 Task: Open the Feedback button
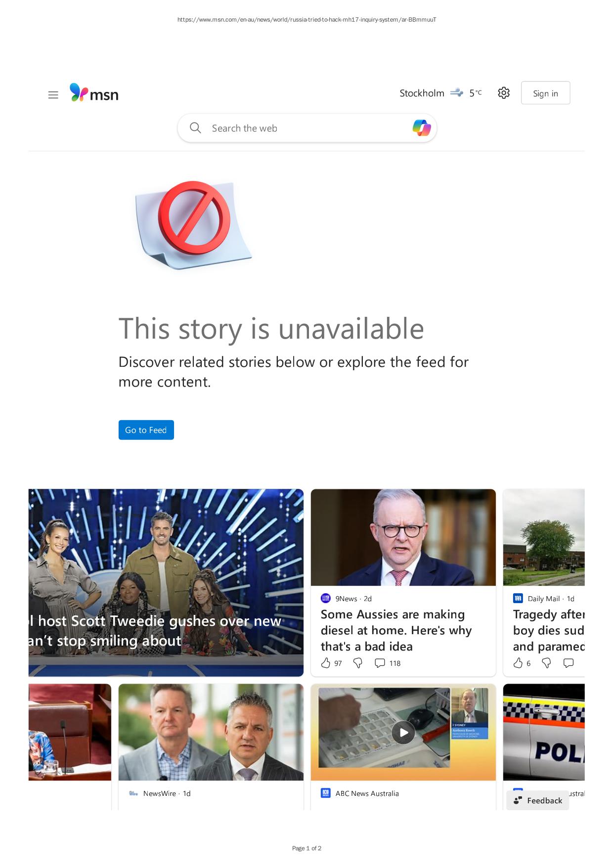tap(537, 800)
